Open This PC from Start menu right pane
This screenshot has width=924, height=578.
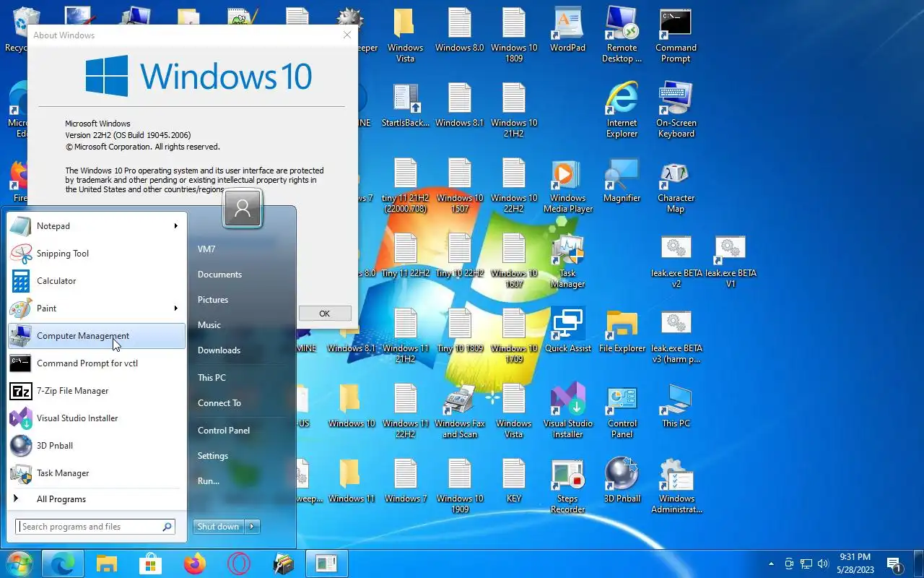click(x=212, y=378)
